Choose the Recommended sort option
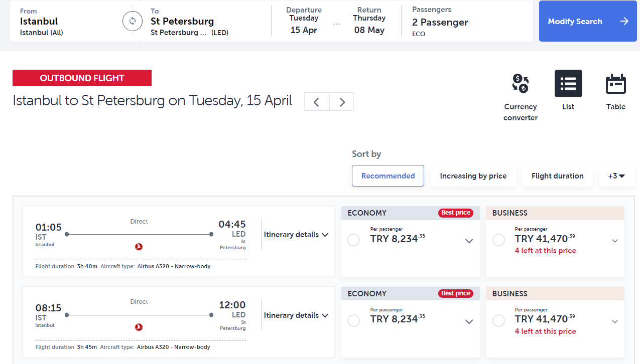 pos(388,176)
